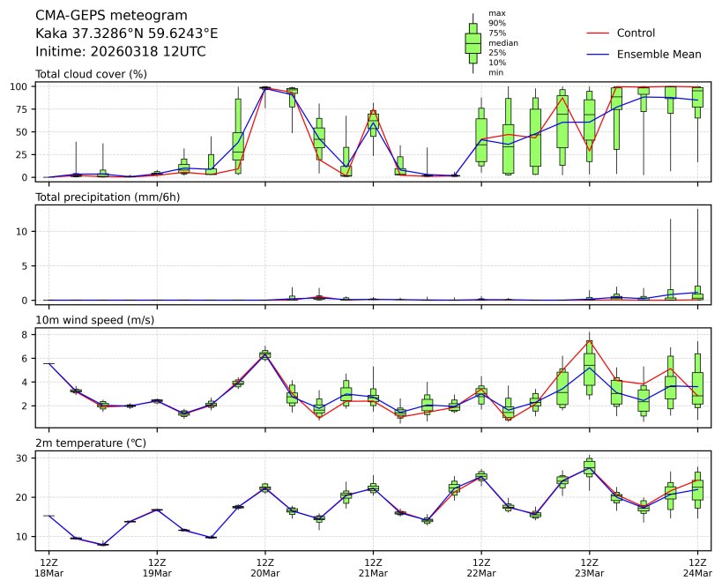
Task: Select the "Ensemble Mean" legend label
Action: click(x=659, y=55)
